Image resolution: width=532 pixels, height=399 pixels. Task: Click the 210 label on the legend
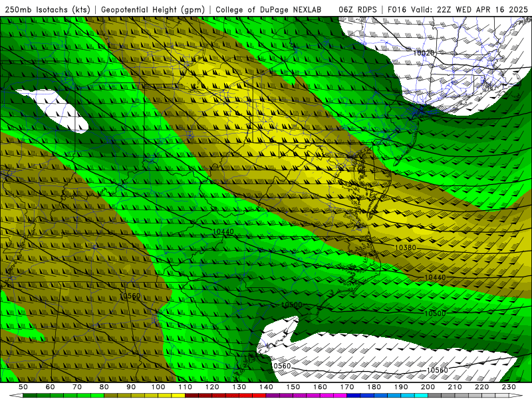click(x=455, y=387)
